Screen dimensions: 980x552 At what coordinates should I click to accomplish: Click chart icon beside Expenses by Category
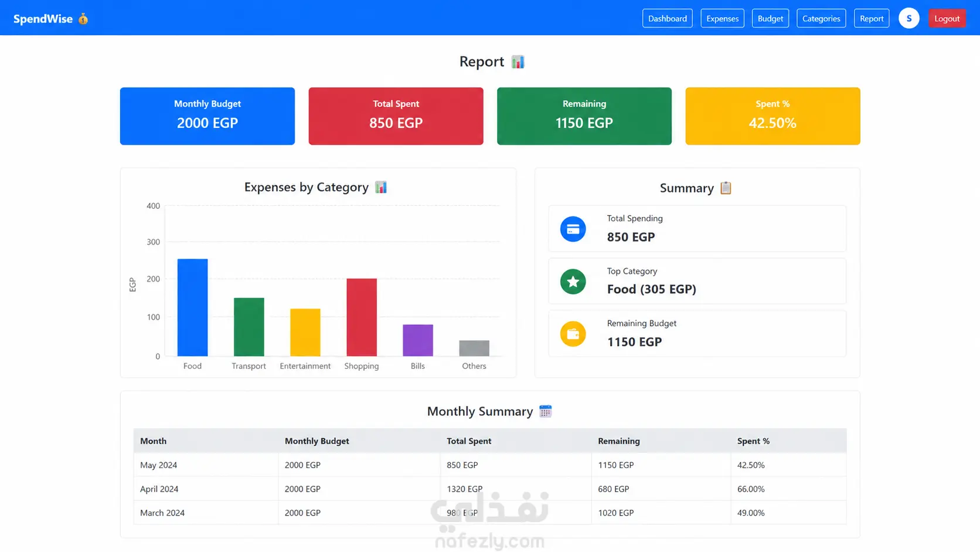point(381,187)
